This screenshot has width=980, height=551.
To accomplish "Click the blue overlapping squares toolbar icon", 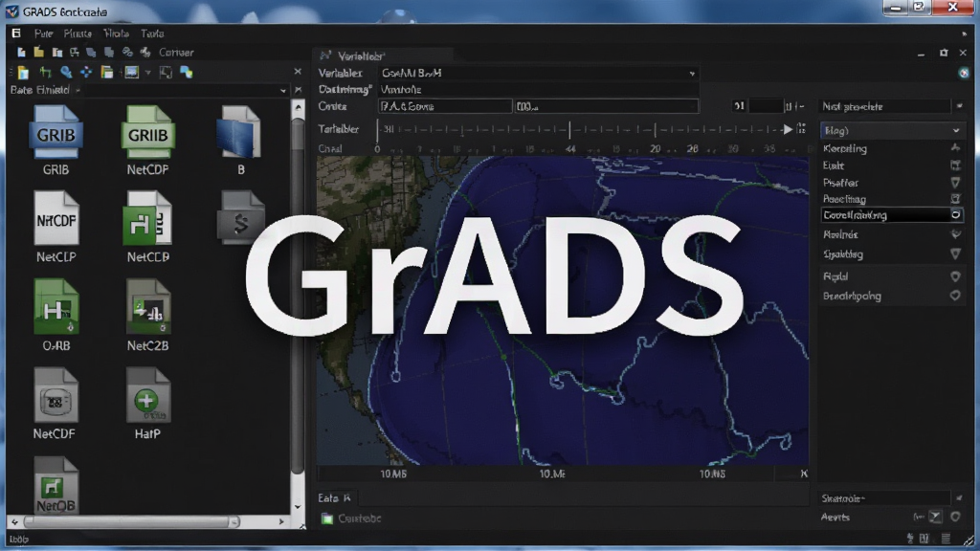I will [187, 73].
